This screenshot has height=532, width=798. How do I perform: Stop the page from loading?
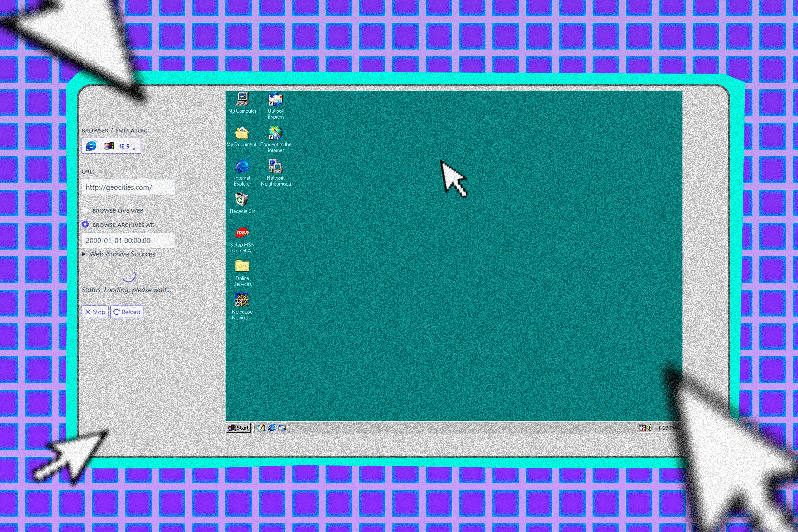[x=95, y=312]
